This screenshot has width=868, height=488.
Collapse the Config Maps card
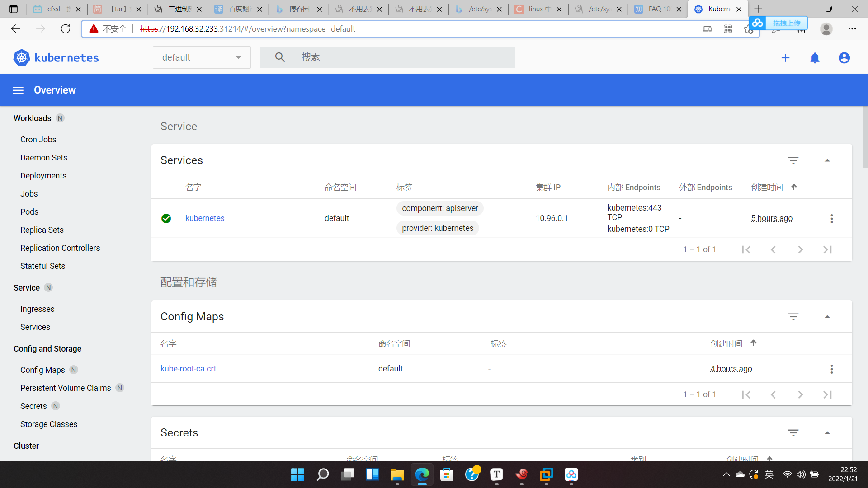pyautogui.click(x=827, y=317)
